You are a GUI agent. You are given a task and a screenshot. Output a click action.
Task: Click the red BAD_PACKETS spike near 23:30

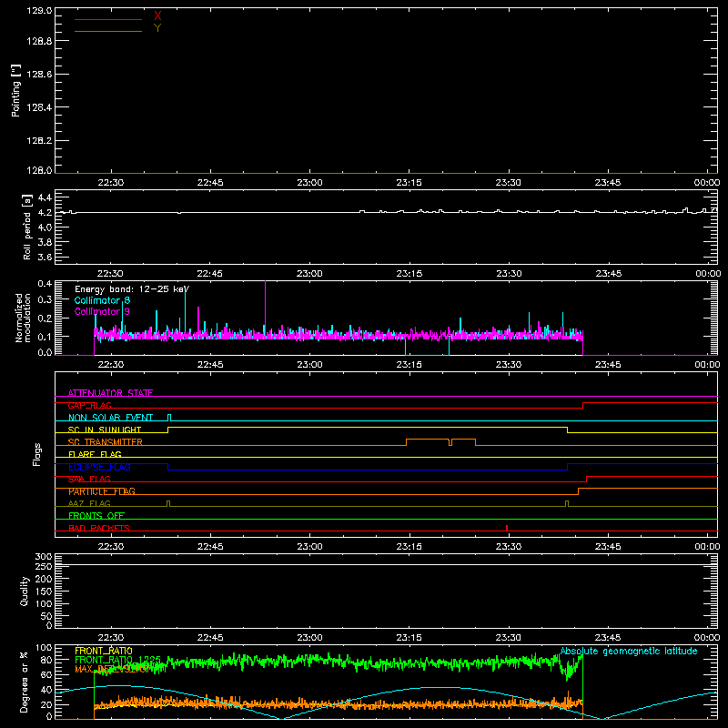[507, 528]
